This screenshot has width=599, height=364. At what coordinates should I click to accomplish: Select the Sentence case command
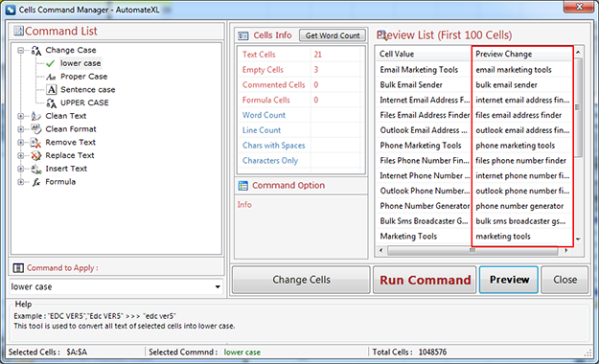coord(88,90)
